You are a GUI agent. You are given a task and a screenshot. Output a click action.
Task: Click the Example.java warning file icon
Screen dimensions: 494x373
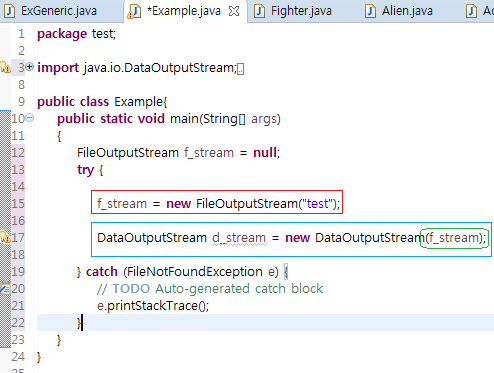(134, 12)
